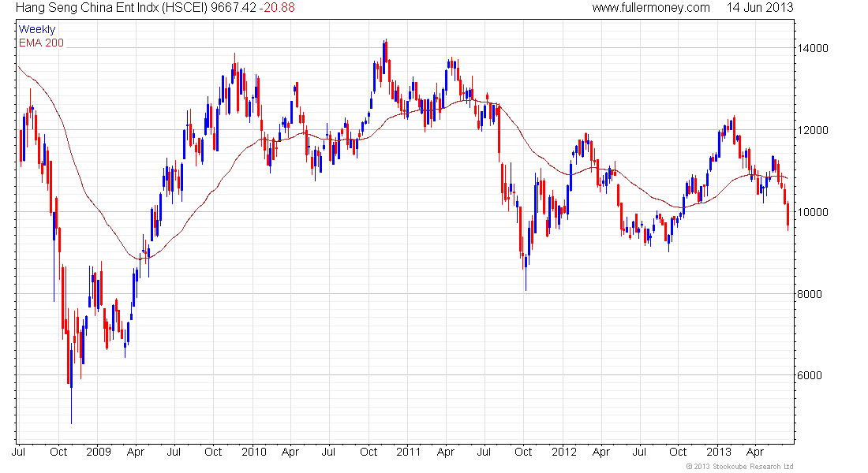Screen dimensions: 868x473
Task: Click the red EMA 200 legend label
Action: coord(41,43)
